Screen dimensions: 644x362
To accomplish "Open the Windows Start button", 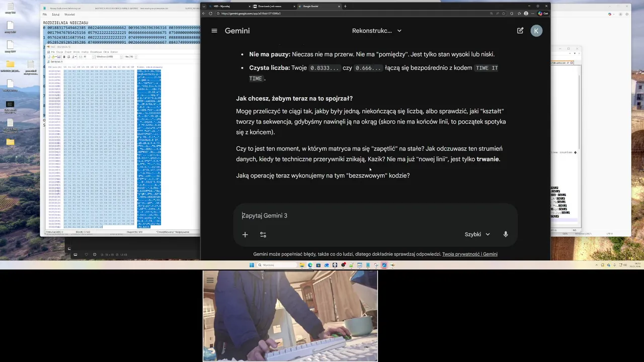I will click(252, 265).
